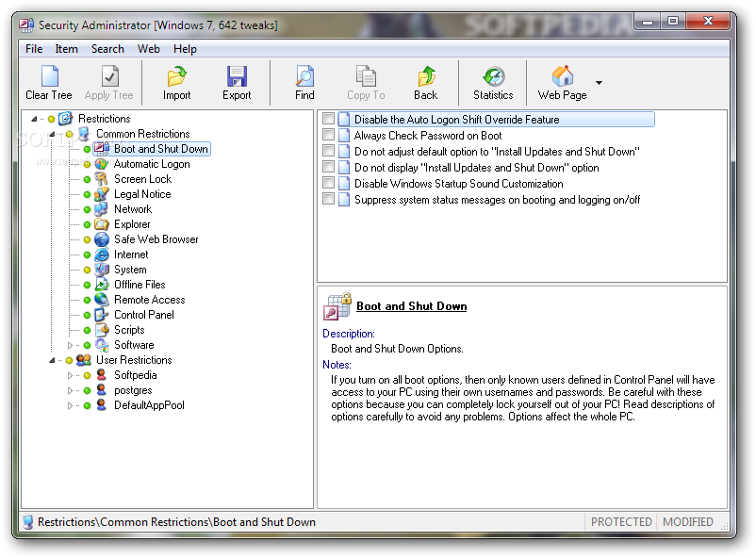Check Always Check Password on Boot
Screen dimensions: 756x558
pyautogui.click(x=328, y=134)
